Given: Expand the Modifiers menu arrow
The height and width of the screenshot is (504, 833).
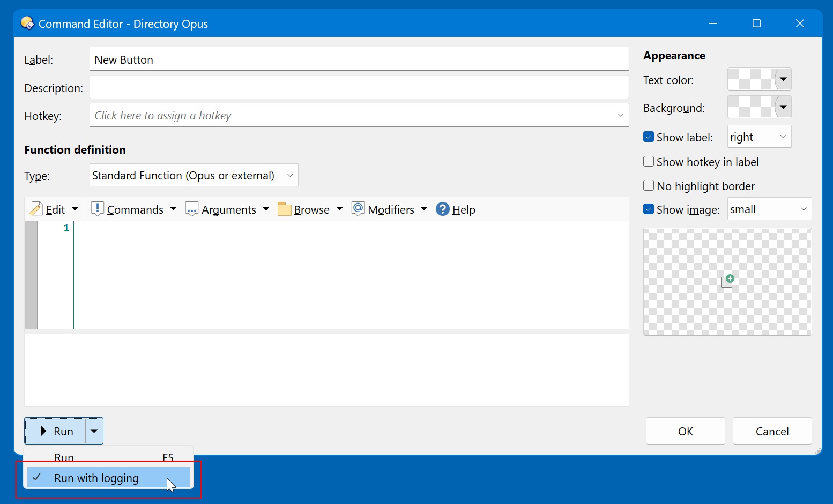Looking at the screenshot, I should point(424,209).
